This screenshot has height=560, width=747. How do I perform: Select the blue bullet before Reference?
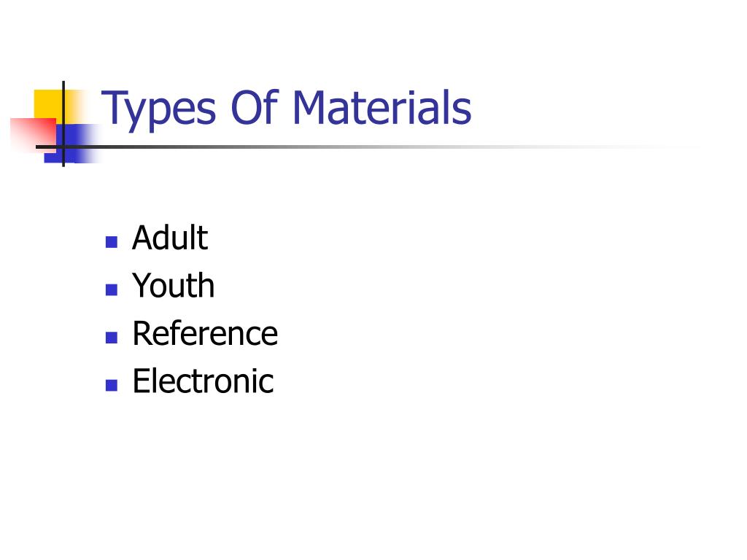[112, 338]
